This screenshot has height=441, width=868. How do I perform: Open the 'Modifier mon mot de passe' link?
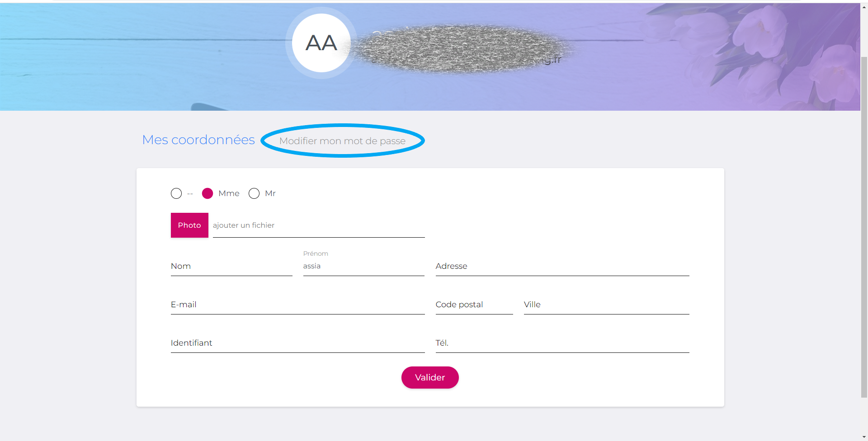(x=342, y=141)
